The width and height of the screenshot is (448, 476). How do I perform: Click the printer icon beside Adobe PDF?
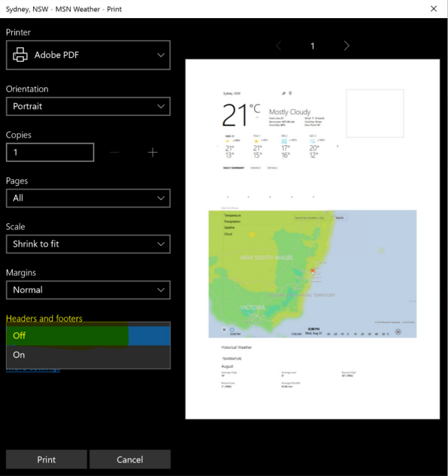coord(20,55)
